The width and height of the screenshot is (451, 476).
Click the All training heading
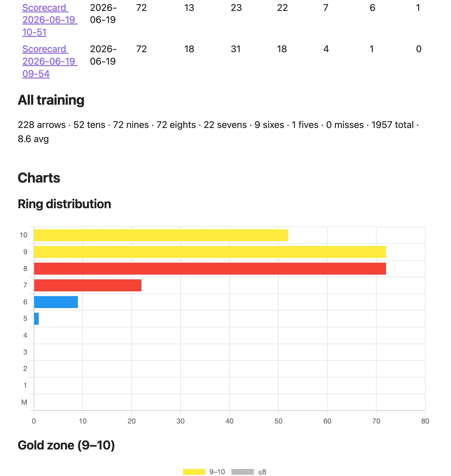coord(51,100)
